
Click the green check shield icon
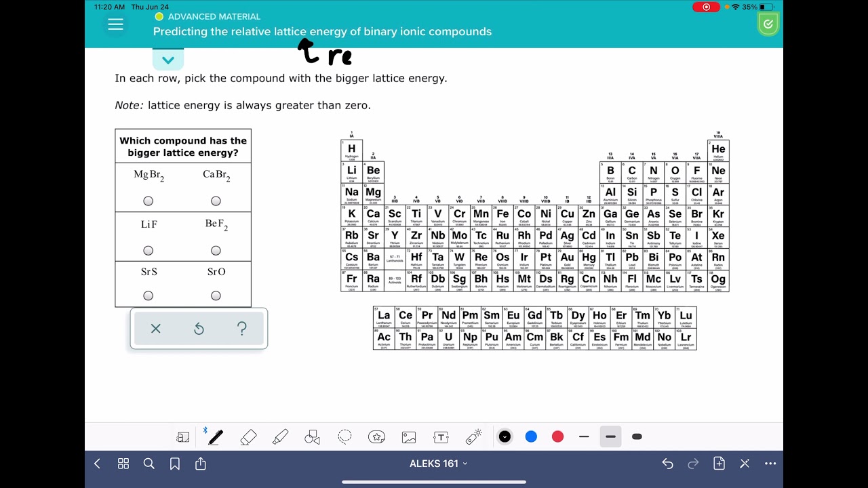[768, 24]
